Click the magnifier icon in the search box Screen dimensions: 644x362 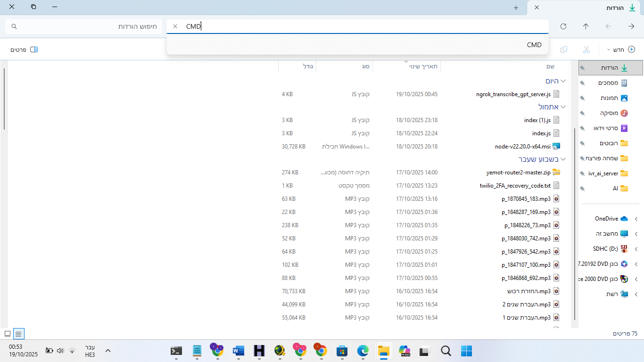tap(14, 26)
